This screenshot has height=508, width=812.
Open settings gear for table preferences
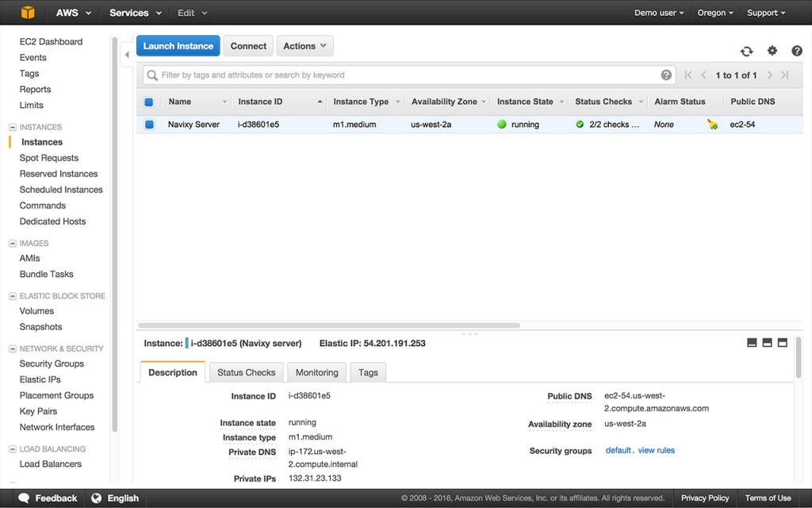coord(772,50)
